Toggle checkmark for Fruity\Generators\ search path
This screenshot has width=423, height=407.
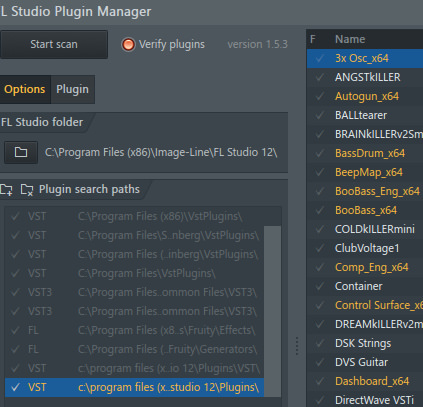(x=15, y=349)
